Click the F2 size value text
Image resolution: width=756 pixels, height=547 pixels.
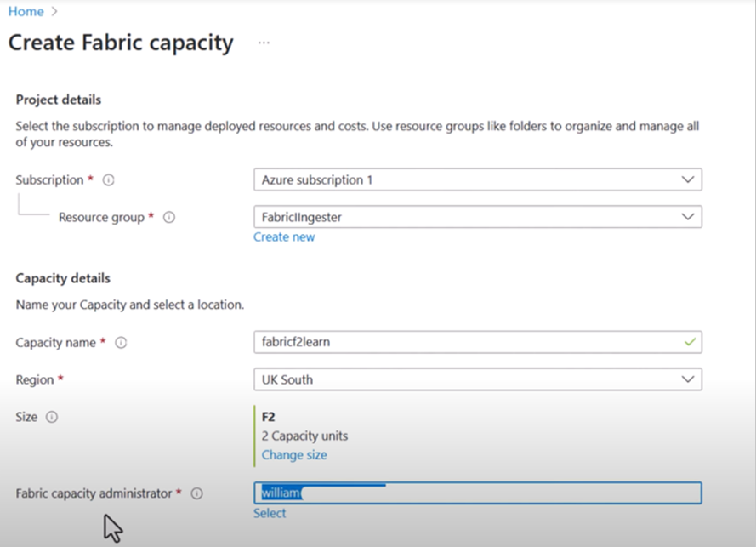(x=269, y=418)
